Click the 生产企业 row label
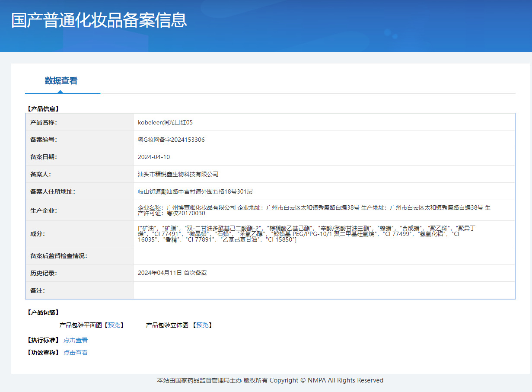The height and width of the screenshot is (392, 532). pyautogui.click(x=43, y=210)
